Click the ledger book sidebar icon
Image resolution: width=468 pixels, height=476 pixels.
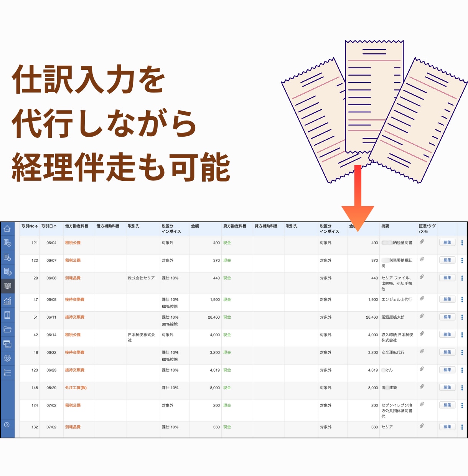tap(7, 315)
